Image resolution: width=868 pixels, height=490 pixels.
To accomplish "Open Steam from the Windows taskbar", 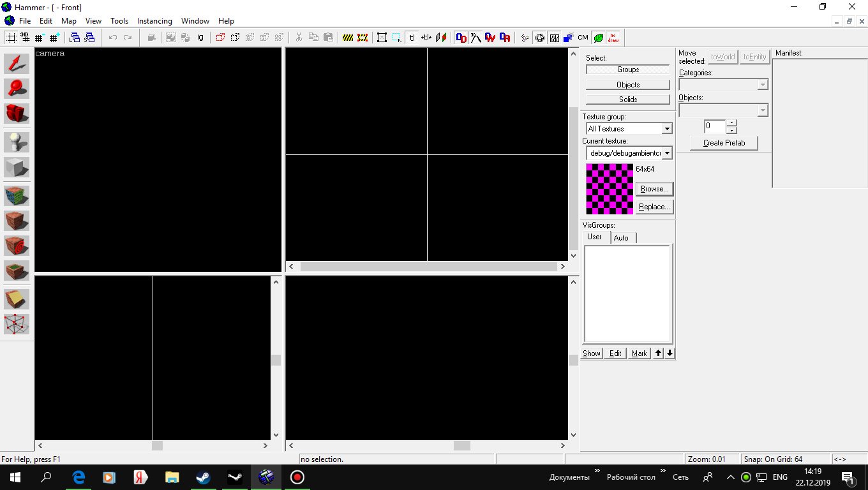I will coord(204,477).
